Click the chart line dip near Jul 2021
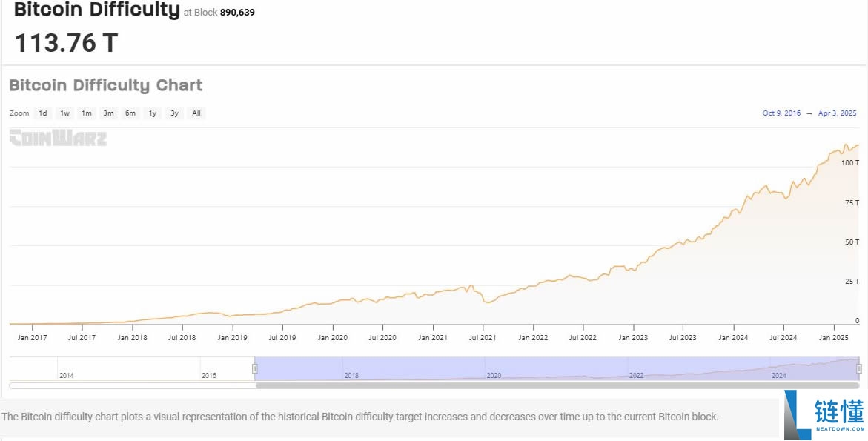Viewport: 868px width, 441px height. [486, 302]
